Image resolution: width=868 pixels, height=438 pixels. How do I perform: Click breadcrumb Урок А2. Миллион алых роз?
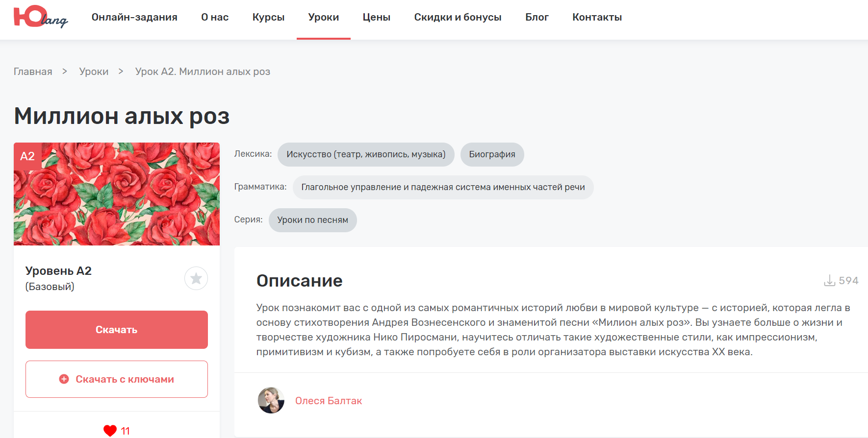point(203,72)
